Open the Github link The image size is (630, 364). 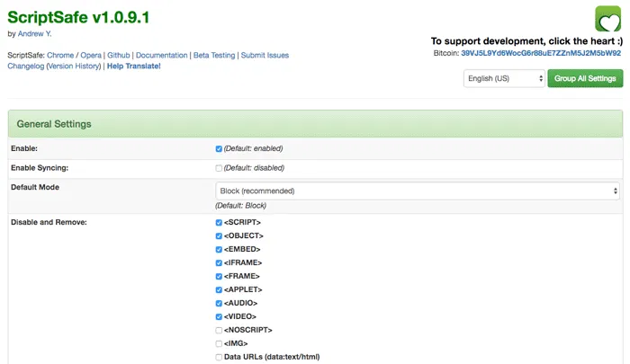pos(119,56)
